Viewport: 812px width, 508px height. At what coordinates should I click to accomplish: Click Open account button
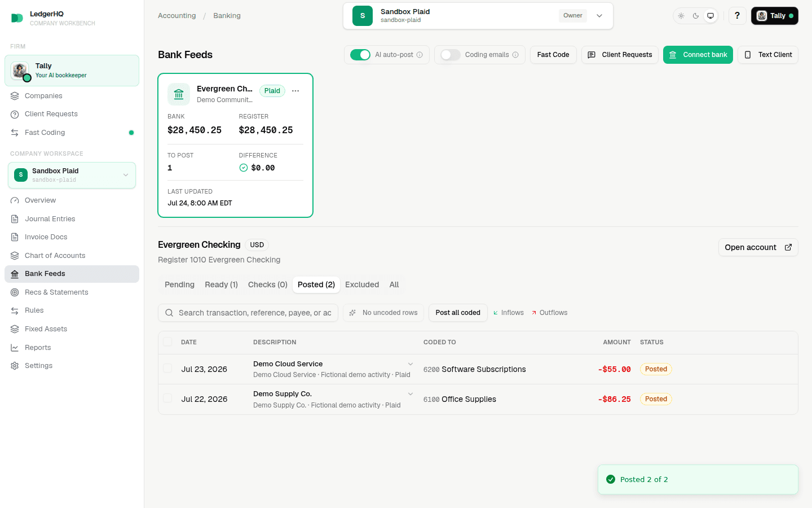coord(758,247)
